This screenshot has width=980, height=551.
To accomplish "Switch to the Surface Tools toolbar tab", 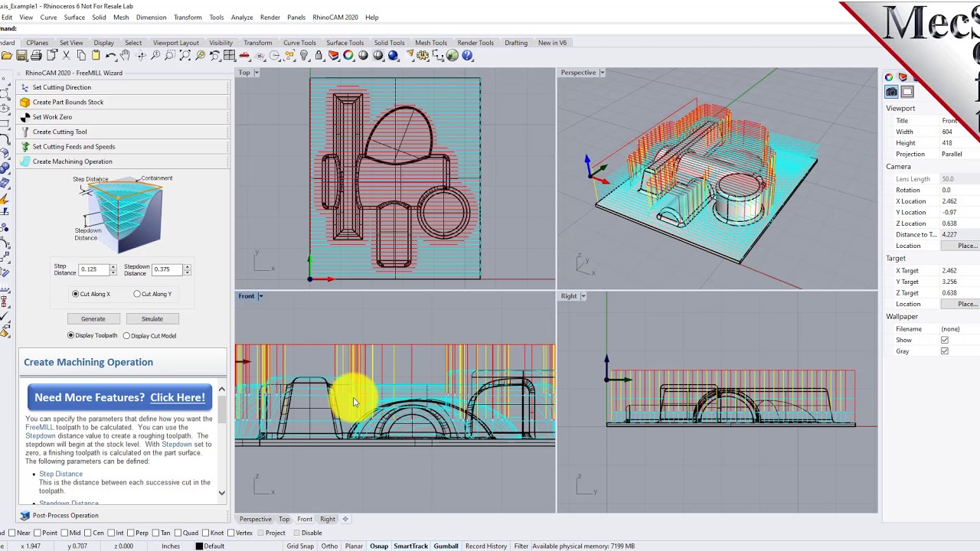I will tap(345, 43).
